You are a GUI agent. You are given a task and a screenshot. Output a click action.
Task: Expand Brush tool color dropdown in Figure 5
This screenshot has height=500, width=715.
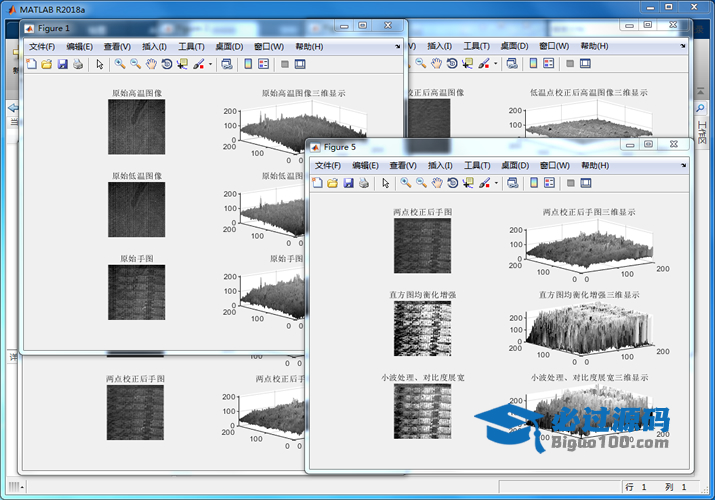pyautogui.click(x=496, y=183)
